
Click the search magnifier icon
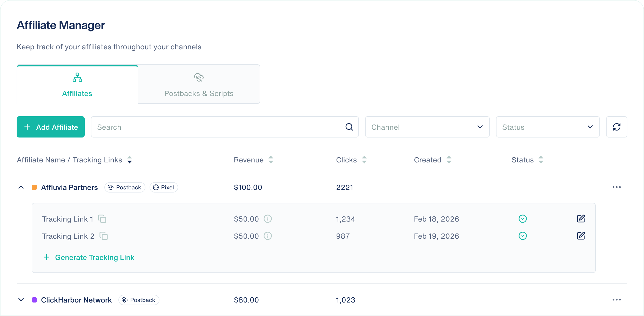pyautogui.click(x=349, y=127)
